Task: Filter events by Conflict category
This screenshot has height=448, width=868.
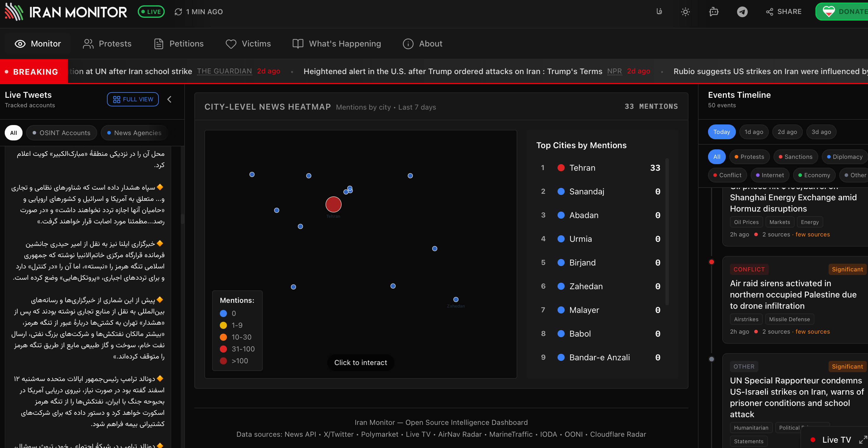Action: pyautogui.click(x=727, y=175)
